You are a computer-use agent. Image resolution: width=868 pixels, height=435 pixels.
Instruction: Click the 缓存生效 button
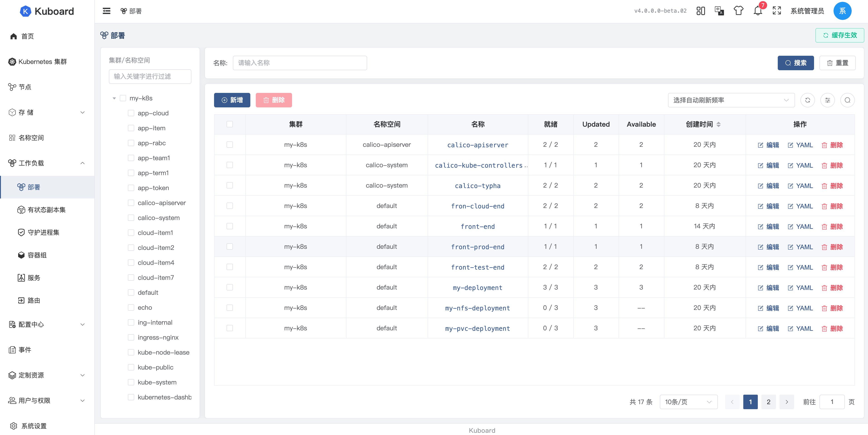pyautogui.click(x=839, y=35)
